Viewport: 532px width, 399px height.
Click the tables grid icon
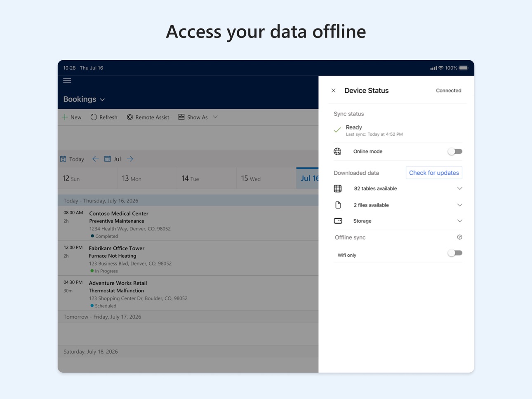[338, 188]
